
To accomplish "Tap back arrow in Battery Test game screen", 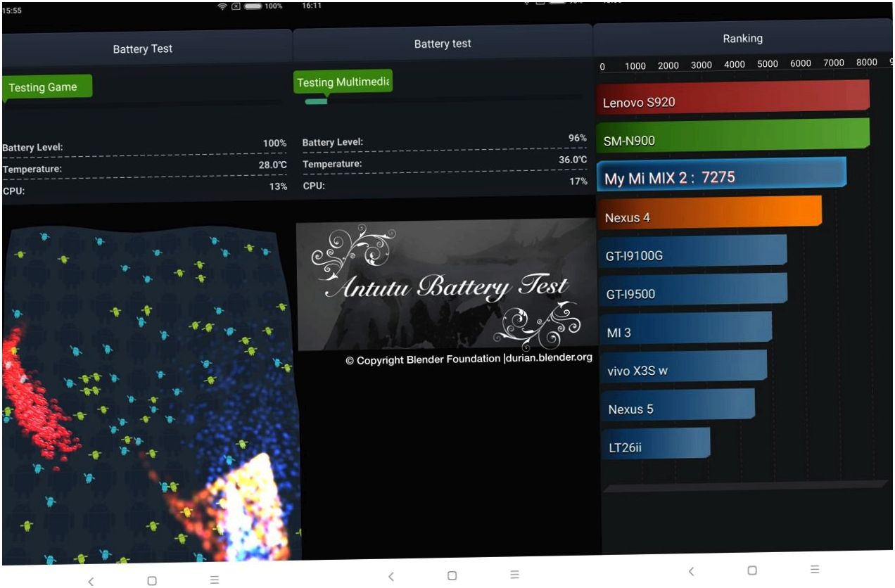I will 91,581.
